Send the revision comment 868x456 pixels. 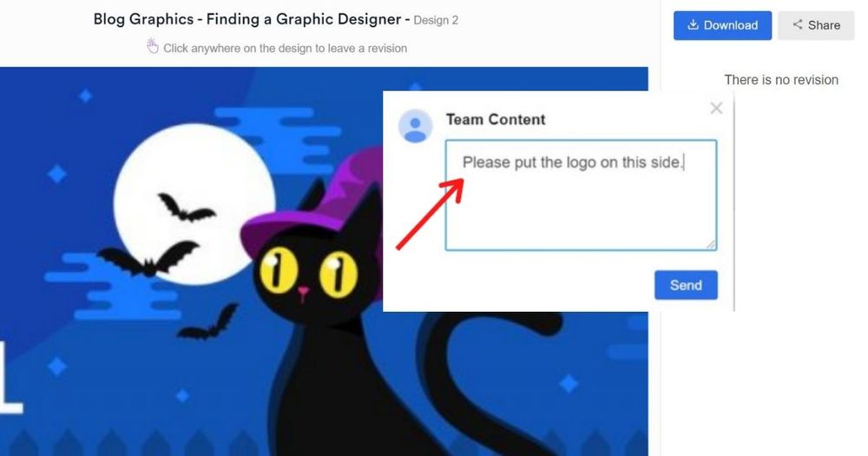[686, 285]
